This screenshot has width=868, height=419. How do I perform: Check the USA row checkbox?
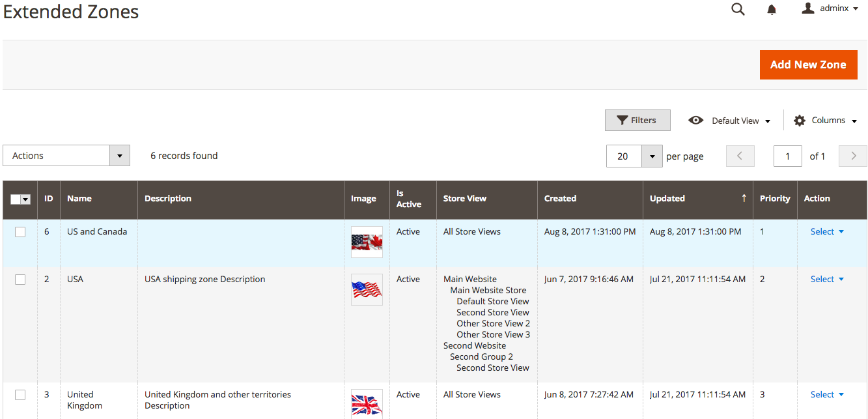[x=20, y=279]
